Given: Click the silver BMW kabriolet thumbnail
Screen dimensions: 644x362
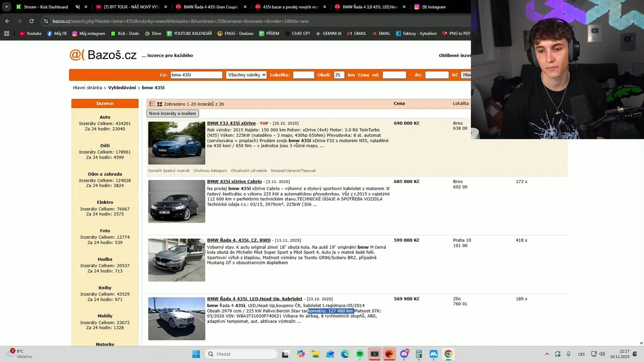Looking at the screenshot, I should click(x=177, y=318).
